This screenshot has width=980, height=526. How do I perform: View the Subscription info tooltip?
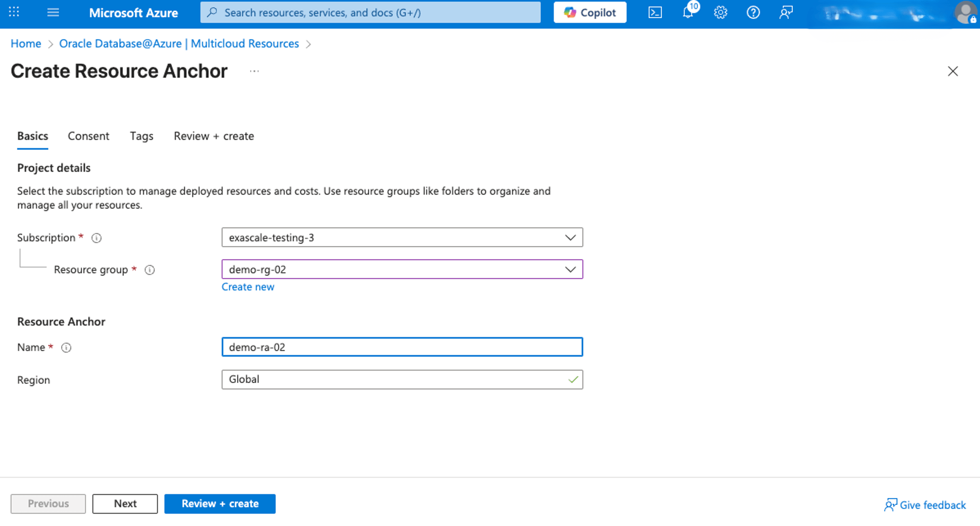[97, 237]
